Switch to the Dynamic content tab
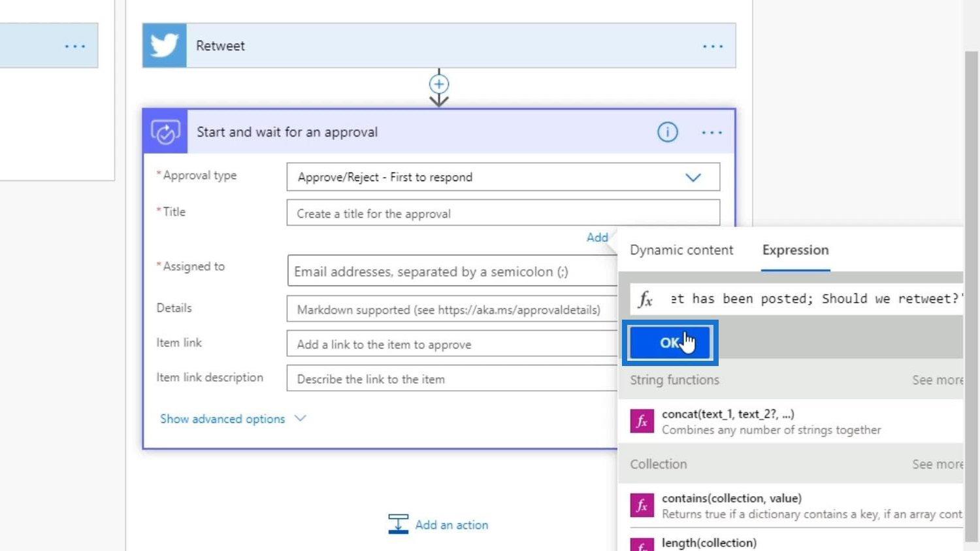 pyautogui.click(x=681, y=250)
